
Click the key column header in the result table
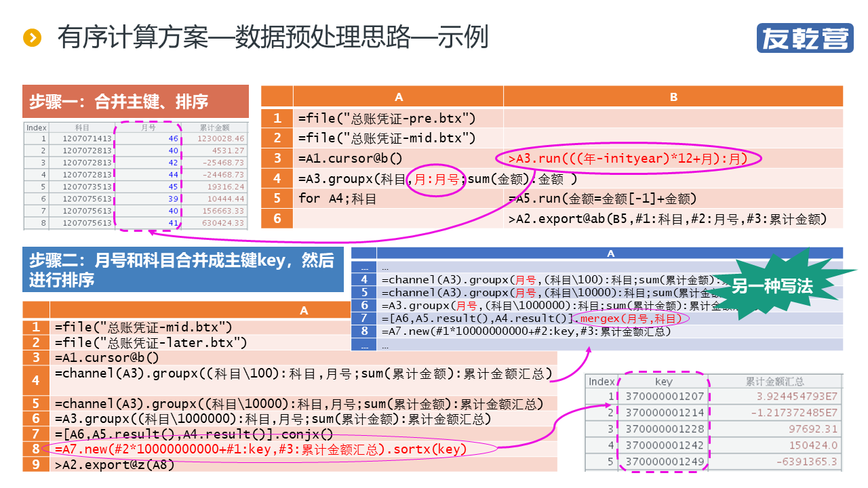click(x=663, y=382)
